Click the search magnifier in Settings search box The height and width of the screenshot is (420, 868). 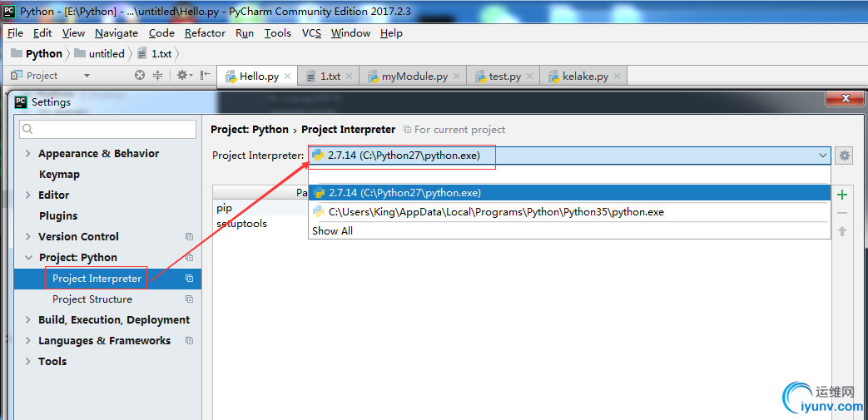coord(27,130)
